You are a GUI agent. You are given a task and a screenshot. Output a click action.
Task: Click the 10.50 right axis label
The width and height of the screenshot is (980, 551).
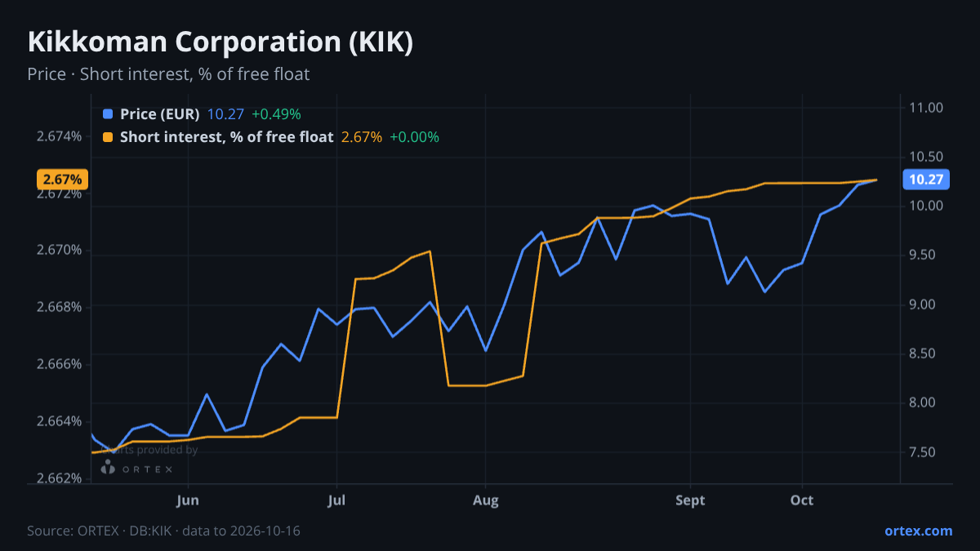coord(925,157)
